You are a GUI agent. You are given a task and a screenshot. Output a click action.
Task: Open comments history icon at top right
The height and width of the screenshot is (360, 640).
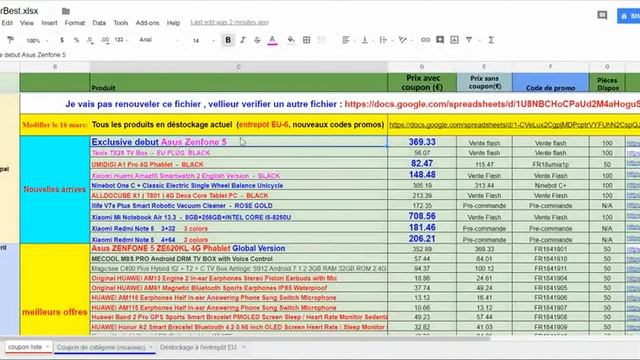click(x=602, y=16)
